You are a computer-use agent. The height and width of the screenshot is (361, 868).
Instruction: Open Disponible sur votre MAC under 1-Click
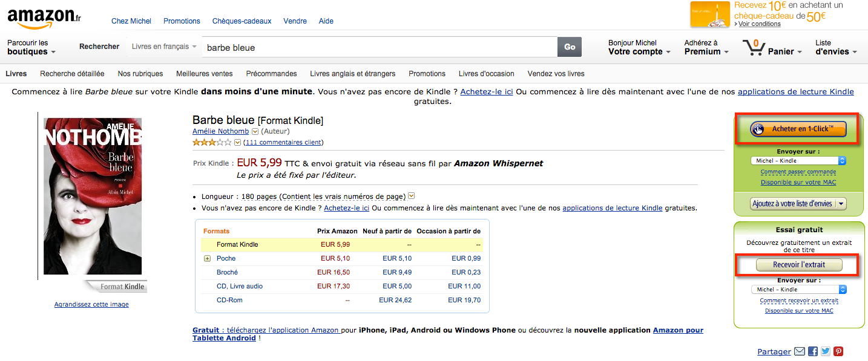798,183
